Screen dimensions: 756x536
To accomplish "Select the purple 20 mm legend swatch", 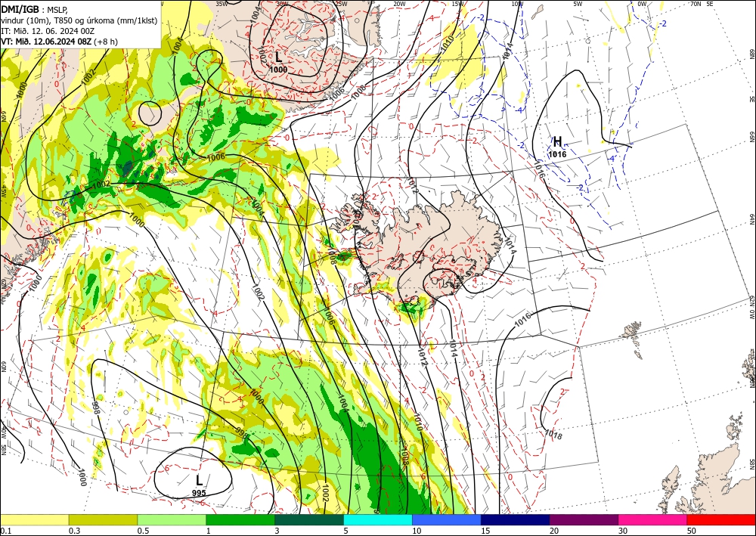I will point(584,519).
